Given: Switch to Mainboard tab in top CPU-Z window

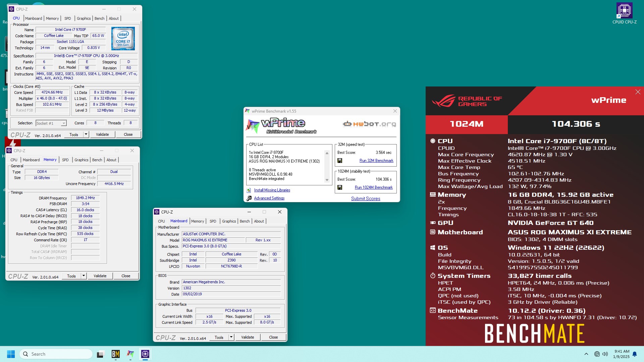Looking at the screenshot, I should click(34, 18).
